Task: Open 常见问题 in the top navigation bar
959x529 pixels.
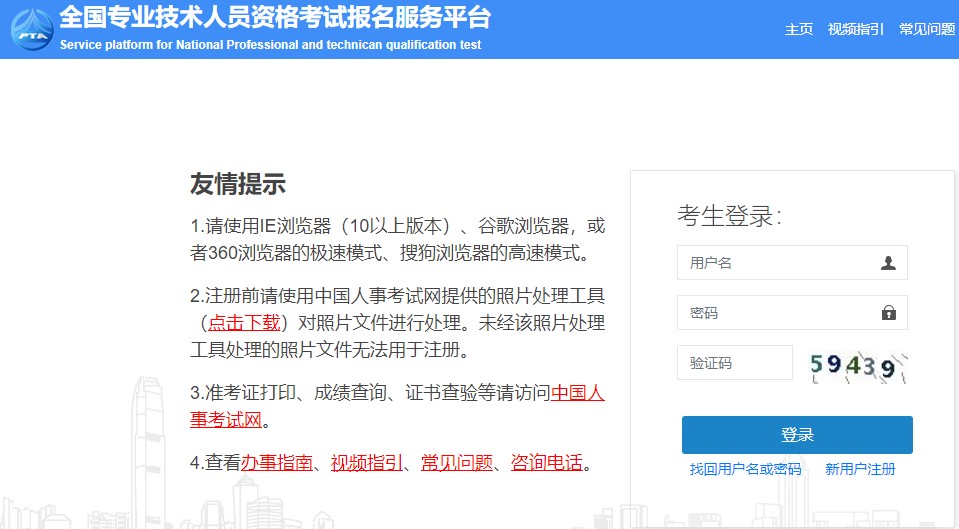Action: pyautogui.click(x=927, y=29)
